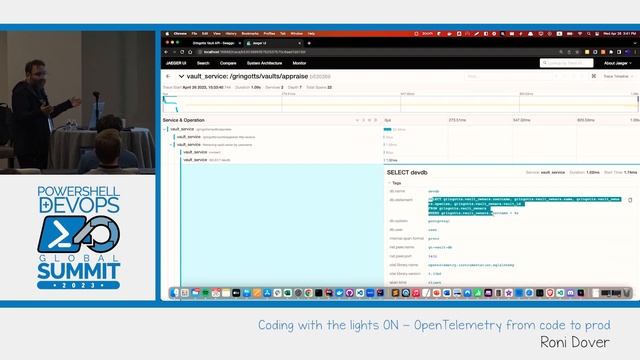Close the Jaeger UI browser tab

300,43
